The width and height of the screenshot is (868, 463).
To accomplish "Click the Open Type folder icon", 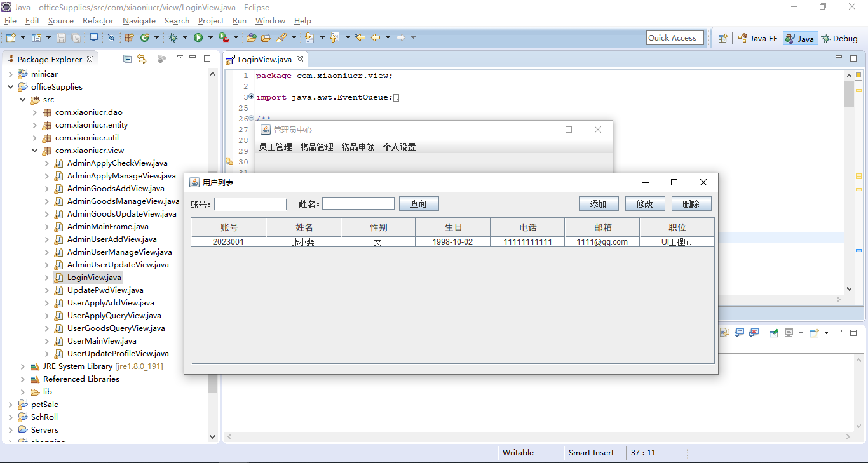I will (x=251, y=37).
